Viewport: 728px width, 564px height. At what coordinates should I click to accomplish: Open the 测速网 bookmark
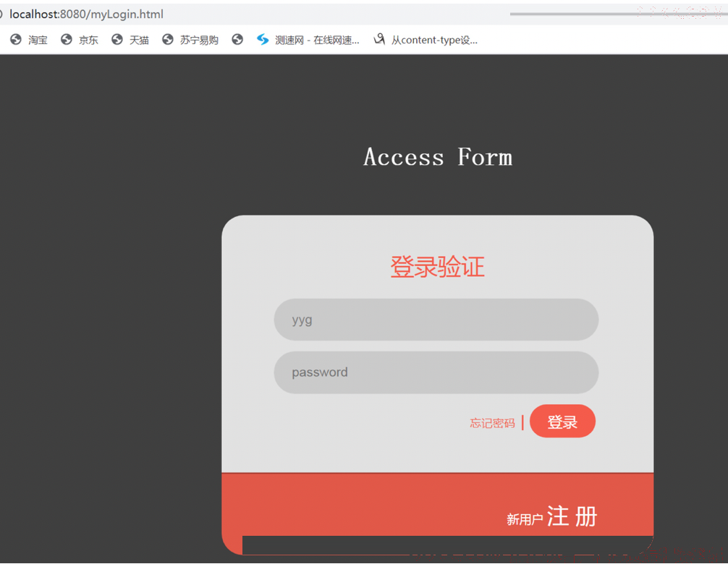(x=308, y=40)
